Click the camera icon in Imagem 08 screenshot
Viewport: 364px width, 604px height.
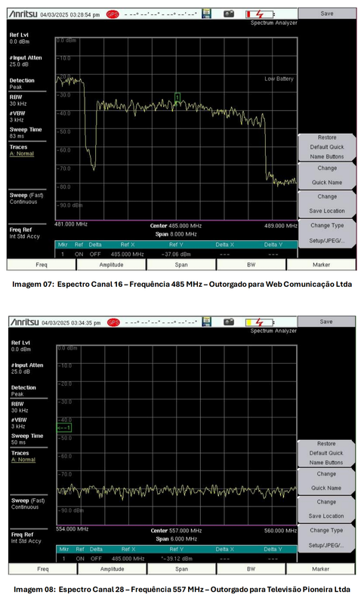click(229, 322)
